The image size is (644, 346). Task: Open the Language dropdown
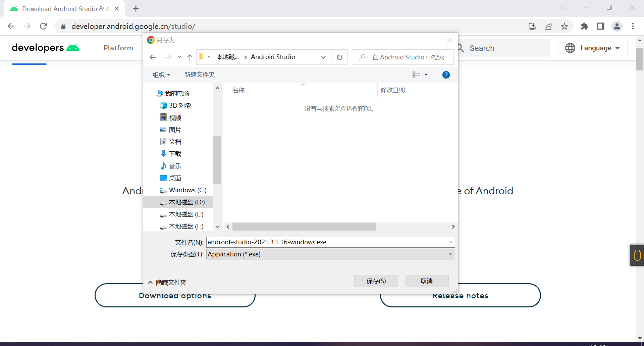[x=593, y=48]
